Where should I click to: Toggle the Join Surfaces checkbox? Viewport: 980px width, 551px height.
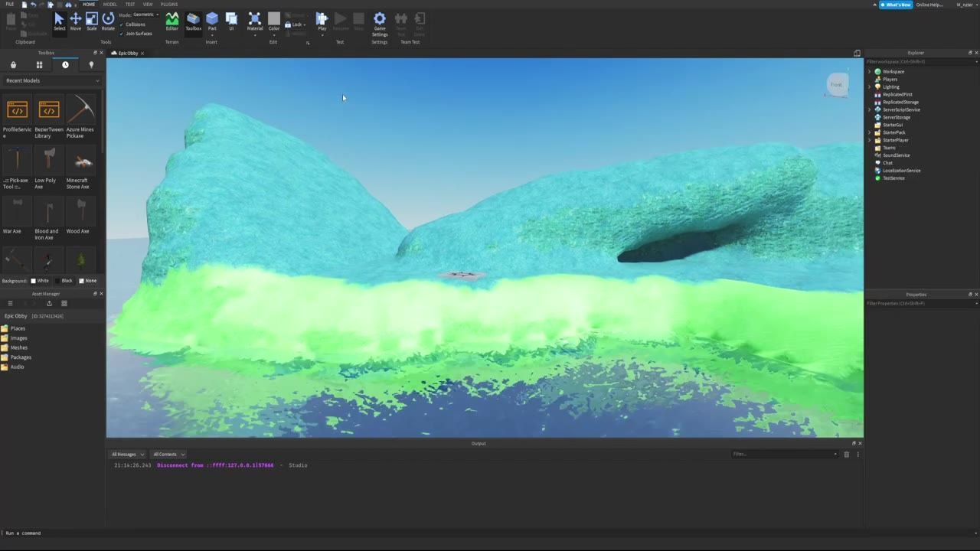click(122, 34)
